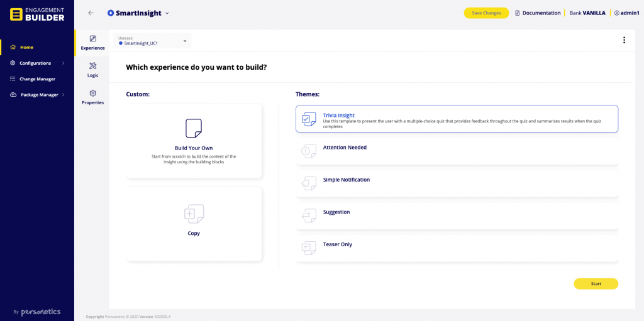Go to Change Manager in sidebar
The image size is (644, 321).
(x=37, y=79)
